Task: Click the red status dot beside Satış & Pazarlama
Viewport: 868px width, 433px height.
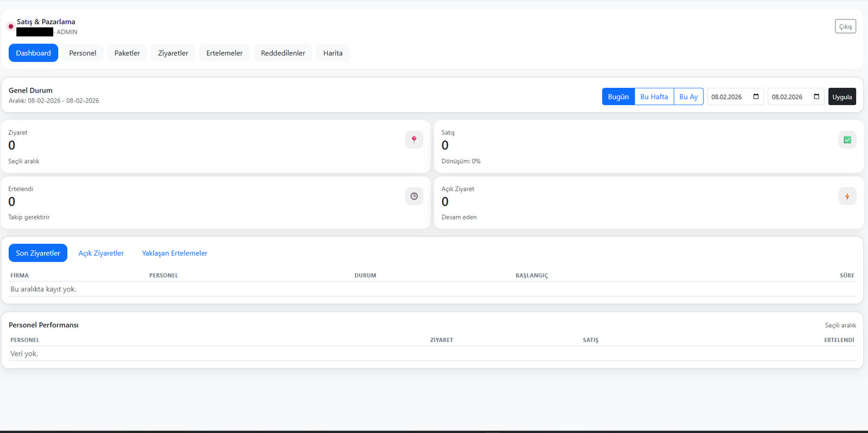Action: [x=11, y=27]
